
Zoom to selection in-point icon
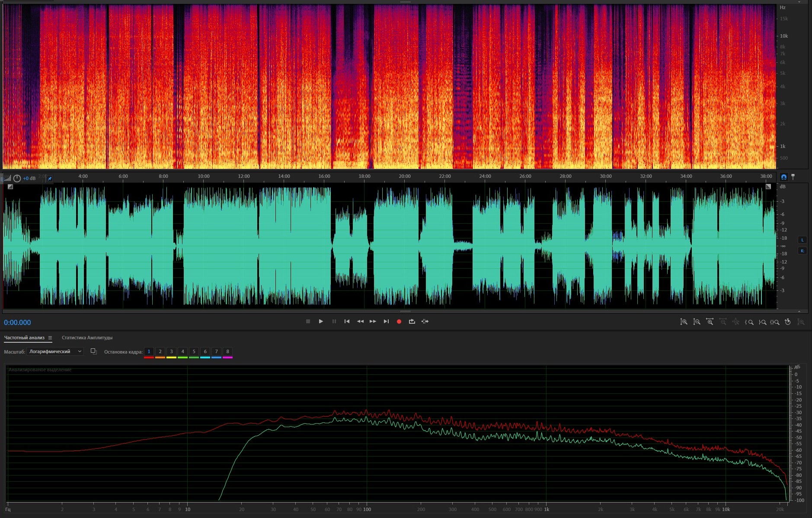749,322
